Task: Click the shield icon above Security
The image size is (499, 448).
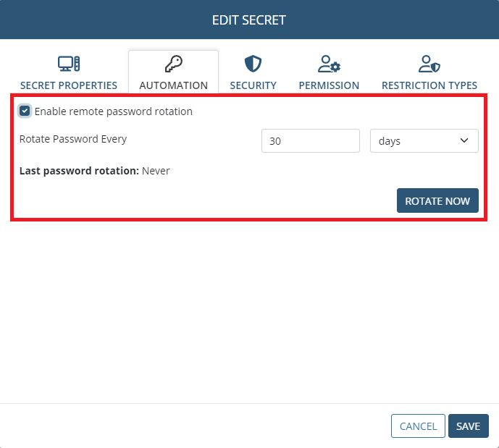Action: [x=253, y=64]
